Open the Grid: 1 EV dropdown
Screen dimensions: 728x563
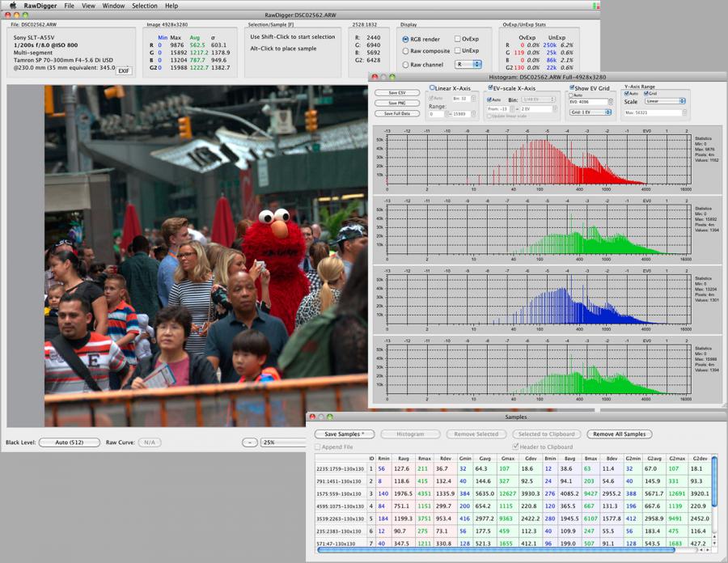(x=590, y=112)
